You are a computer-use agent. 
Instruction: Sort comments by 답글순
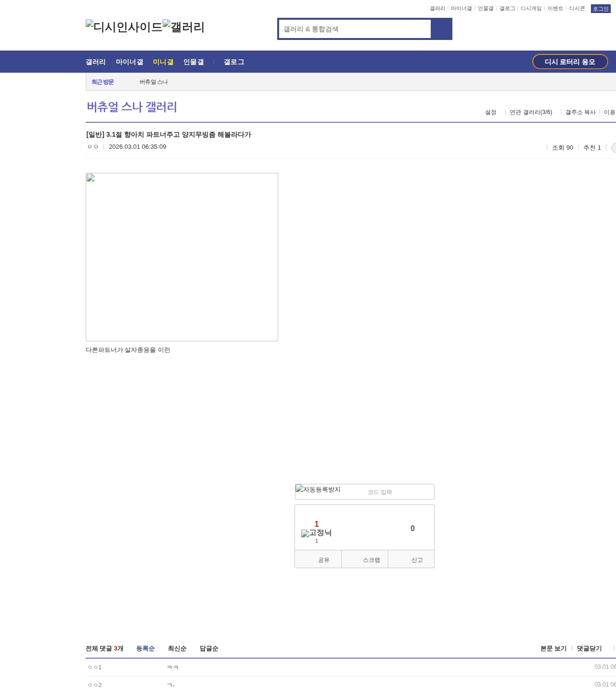[209, 649]
